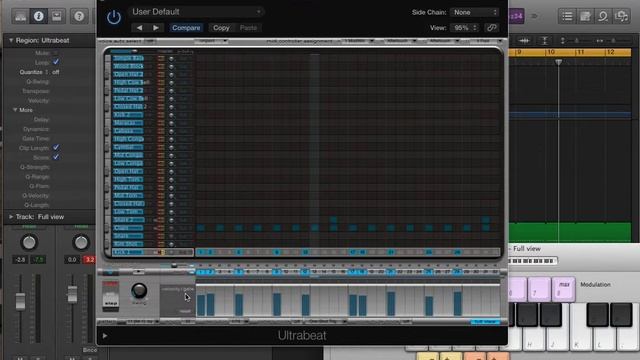
Task: Click the playhead marker in tracks area
Action: 558,62
